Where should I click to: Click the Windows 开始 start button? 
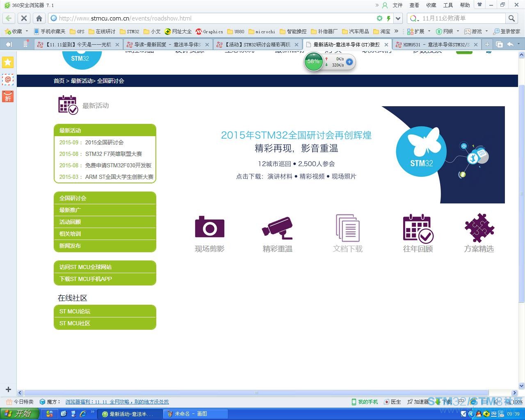coord(20,414)
